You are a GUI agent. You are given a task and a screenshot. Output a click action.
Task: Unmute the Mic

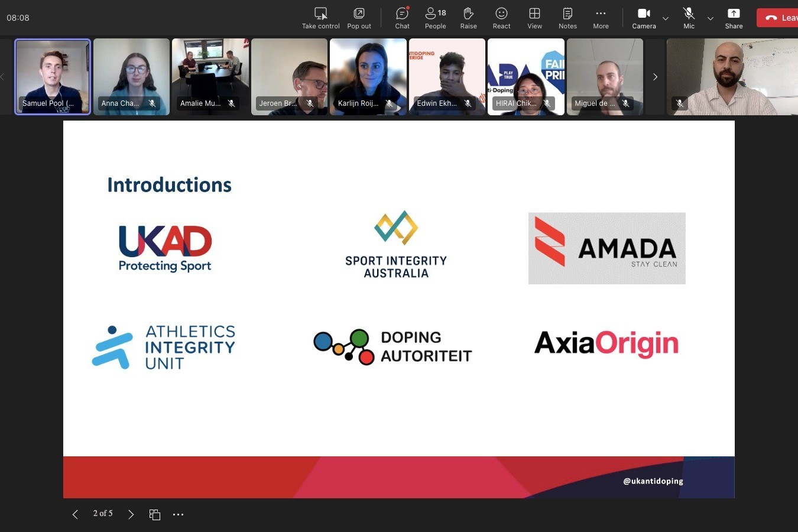[689, 18]
